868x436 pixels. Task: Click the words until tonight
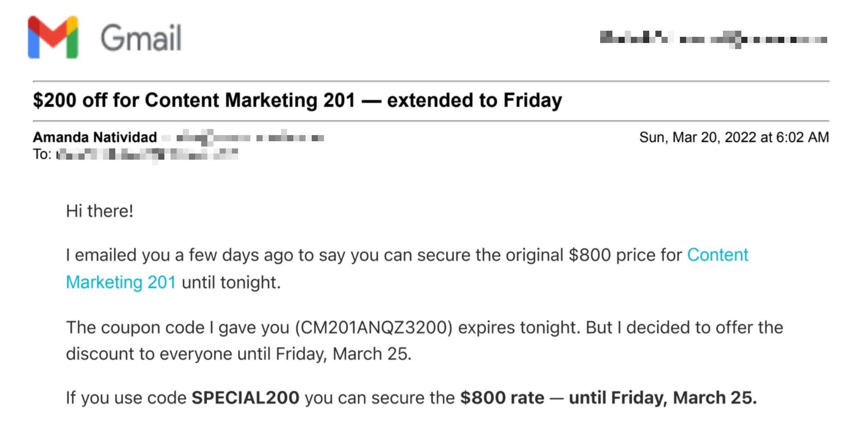click(x=231, y=282)
